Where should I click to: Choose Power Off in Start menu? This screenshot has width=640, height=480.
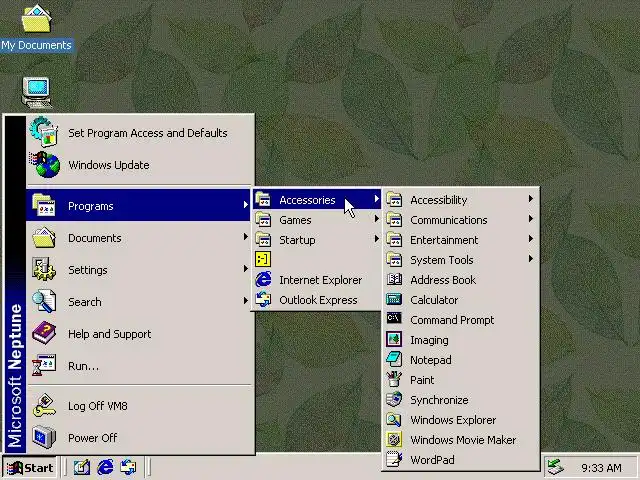[x=139, y=437]
